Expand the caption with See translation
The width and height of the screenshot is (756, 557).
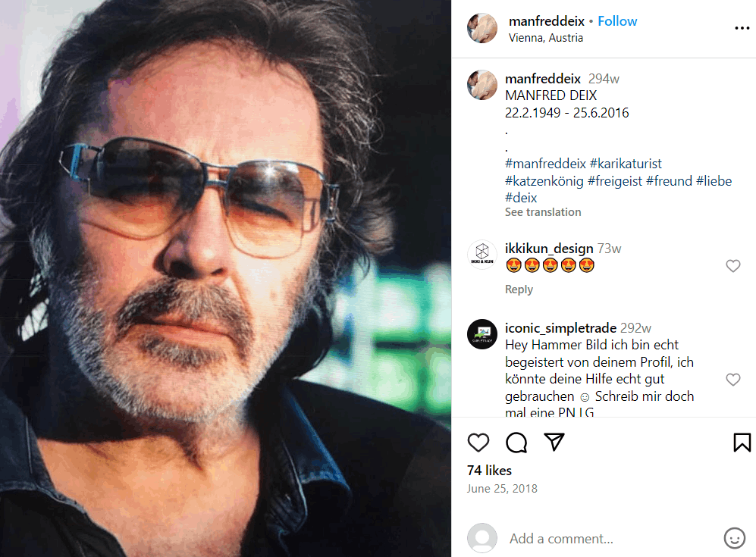tap(543, 212)
